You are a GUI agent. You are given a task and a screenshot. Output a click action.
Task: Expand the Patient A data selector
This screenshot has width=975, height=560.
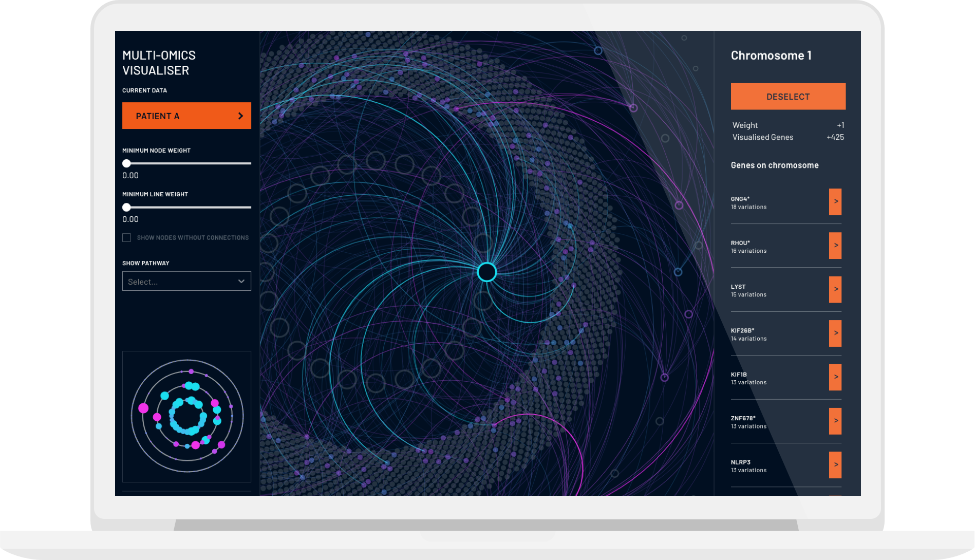click(x=186, y=116)
